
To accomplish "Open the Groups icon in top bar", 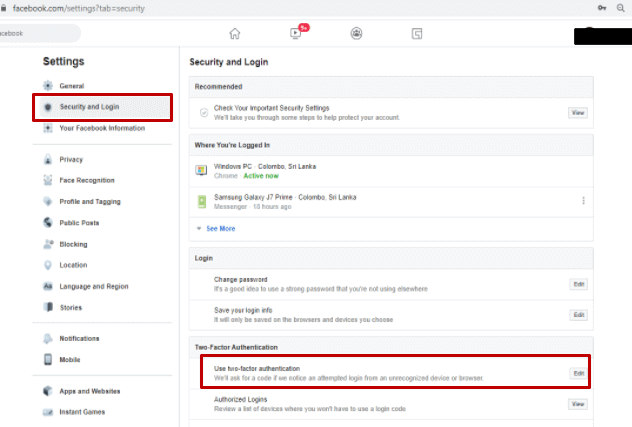I will click(x=356, y=33).
